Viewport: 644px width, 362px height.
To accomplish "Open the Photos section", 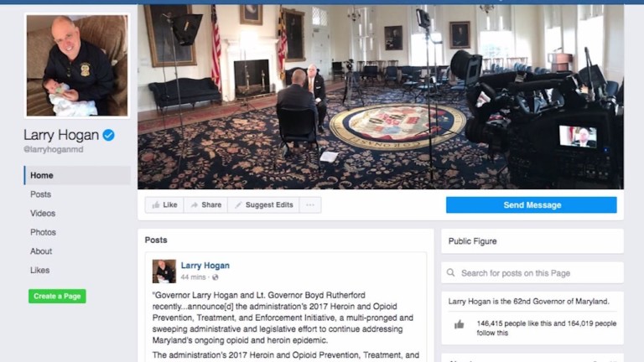I will point(43,232).
